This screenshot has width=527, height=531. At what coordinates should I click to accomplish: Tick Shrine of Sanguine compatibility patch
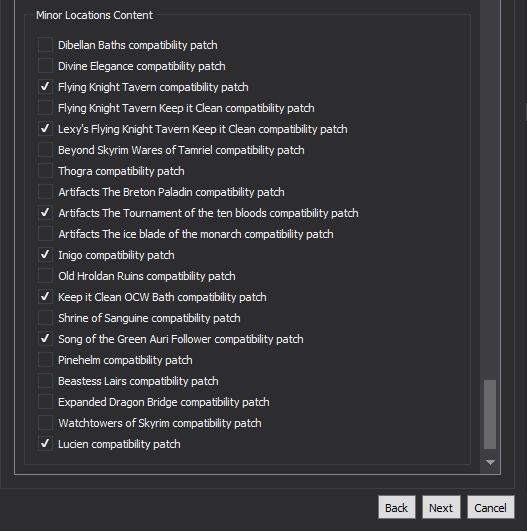45,318
